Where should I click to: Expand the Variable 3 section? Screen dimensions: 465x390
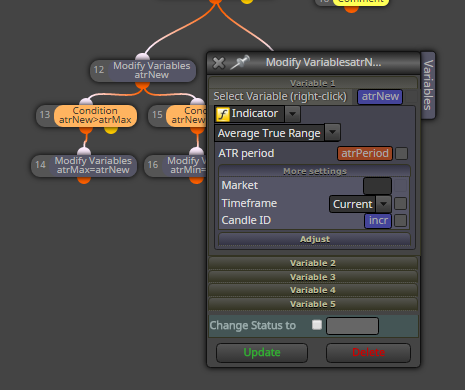pyautogui.click(x=313, y=277)
